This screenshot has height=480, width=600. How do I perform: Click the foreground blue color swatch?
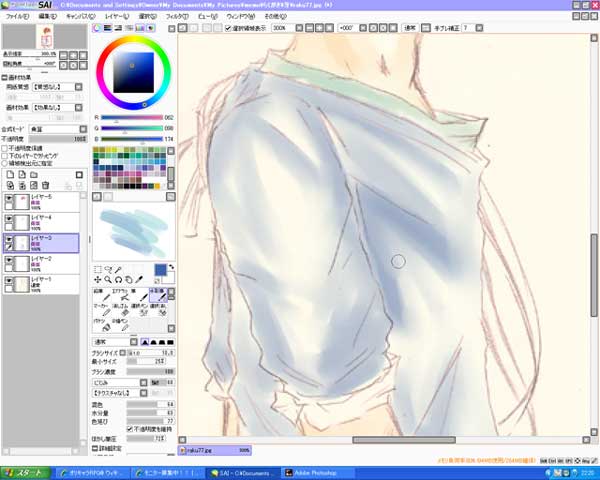(160, 270)
